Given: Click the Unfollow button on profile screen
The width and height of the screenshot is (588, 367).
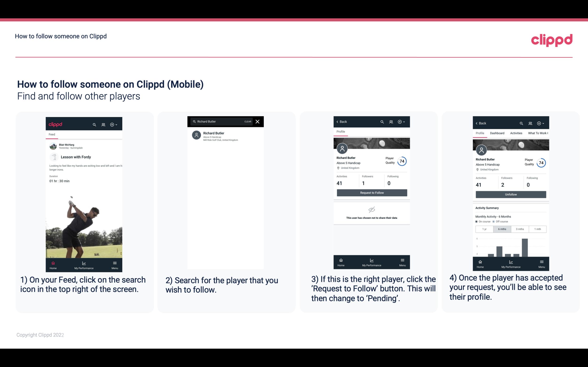Looking at the screenshot, I should [510, 194].
